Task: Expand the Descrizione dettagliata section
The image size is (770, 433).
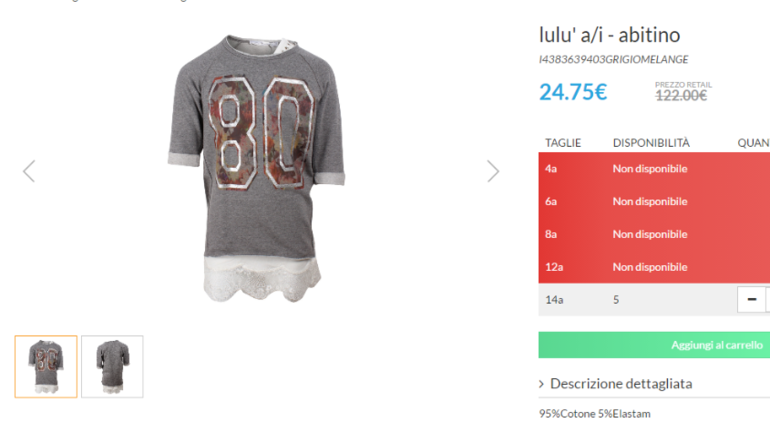Action: coord(615,383)
